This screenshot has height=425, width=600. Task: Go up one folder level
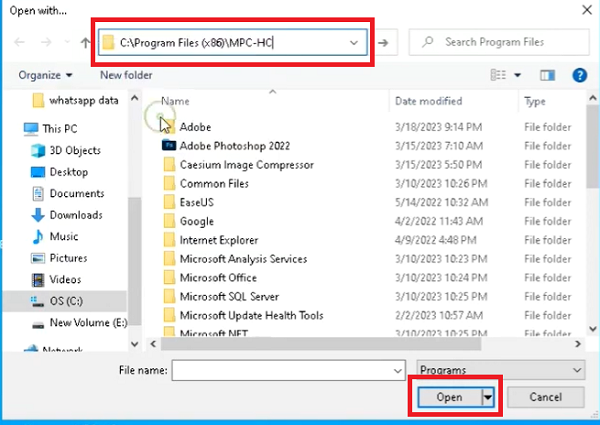[85, 42]
